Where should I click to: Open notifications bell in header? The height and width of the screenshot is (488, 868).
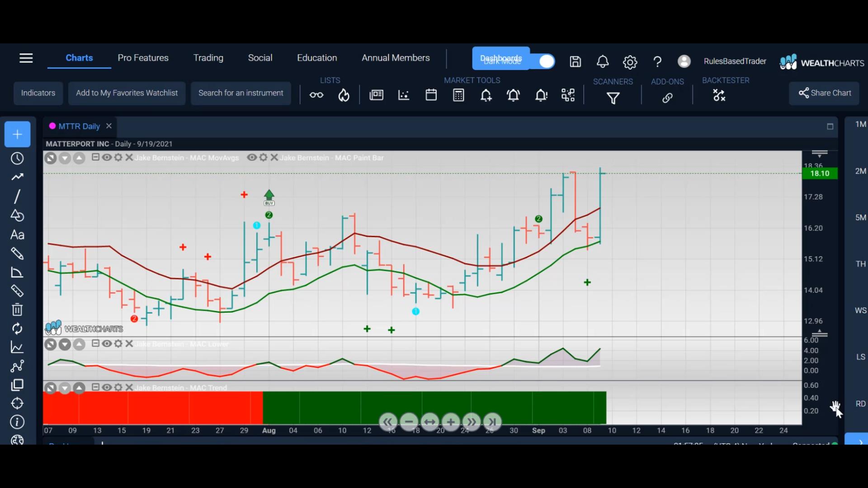coord(603,61)
